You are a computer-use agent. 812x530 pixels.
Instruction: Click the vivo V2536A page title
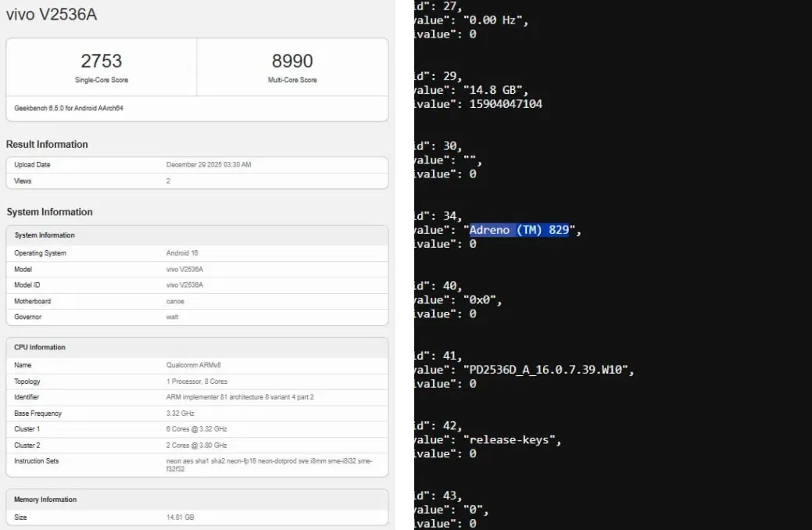click(52, 15)
